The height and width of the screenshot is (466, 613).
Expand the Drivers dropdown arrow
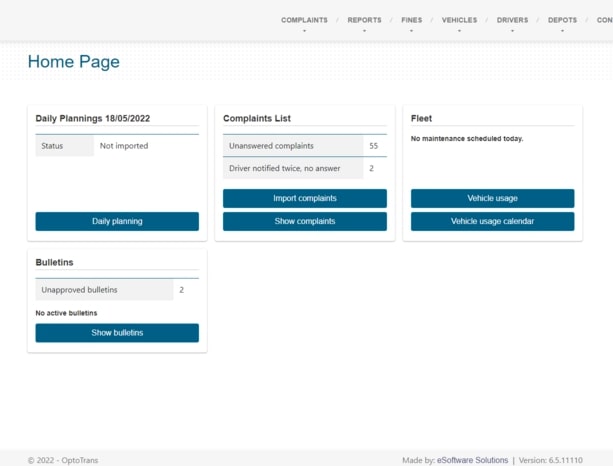pyautogui.click(x=512, y=31)
